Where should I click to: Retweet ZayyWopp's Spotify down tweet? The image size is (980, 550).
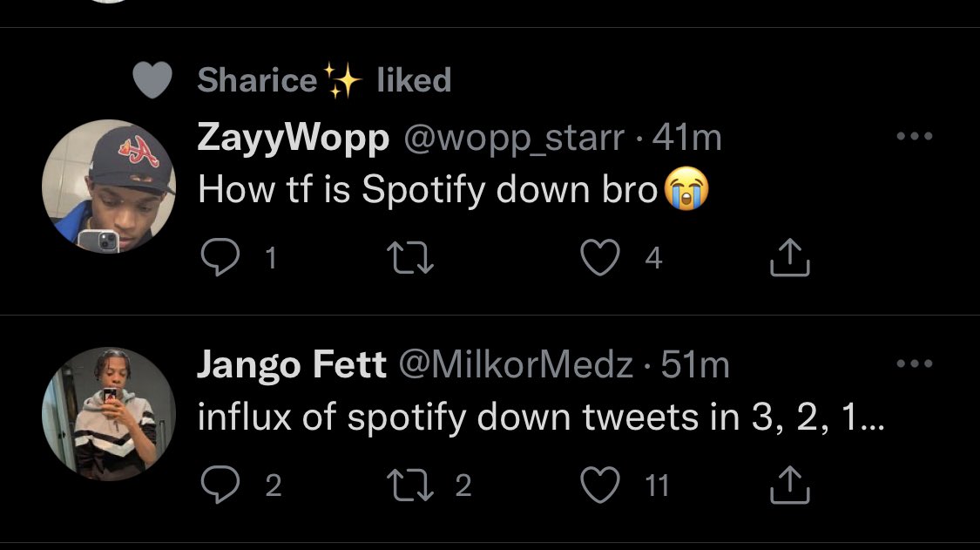[x=408, y=257]
